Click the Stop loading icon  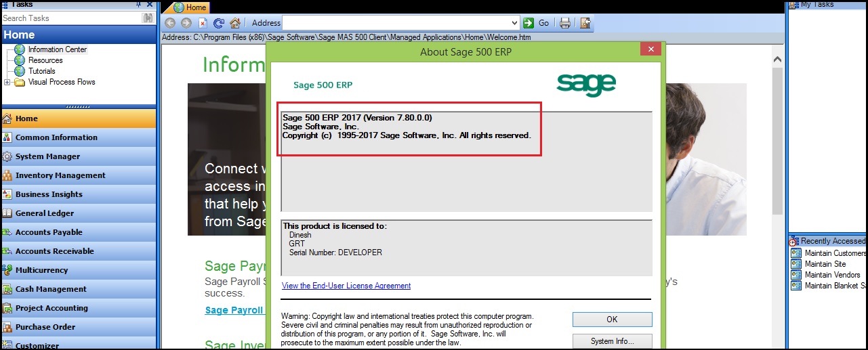point(202,23)
